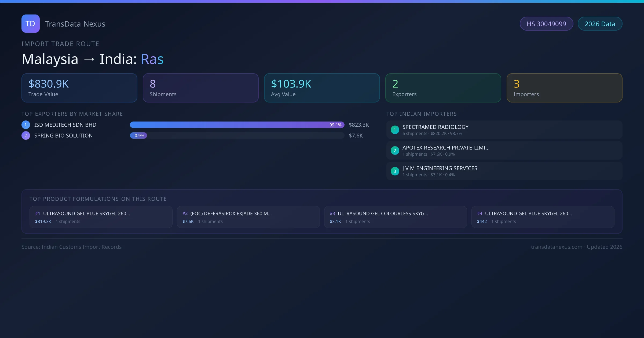Screen dimensions: 644x338
Task: Open #4 Ultrasound Gel Blue $442 card
Action: tap(543, 217)
